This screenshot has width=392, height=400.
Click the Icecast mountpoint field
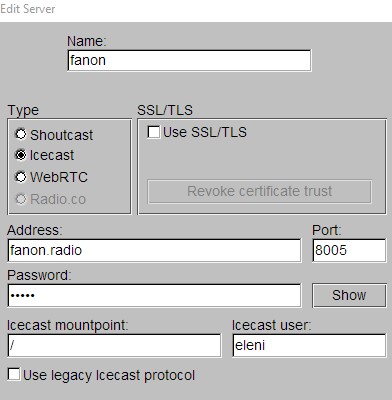tap(114, 346)
